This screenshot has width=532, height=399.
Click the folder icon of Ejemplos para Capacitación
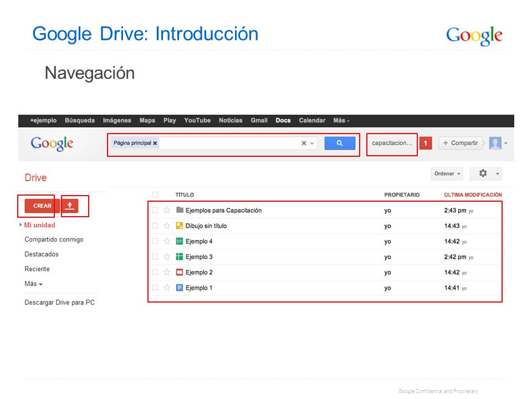pos(180,210)
